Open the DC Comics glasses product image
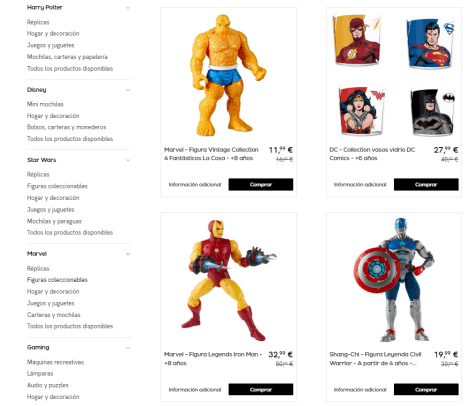Image resolution: width=475 pixels, height=406 pixels. pyautogui.click(x=394, y=75)
